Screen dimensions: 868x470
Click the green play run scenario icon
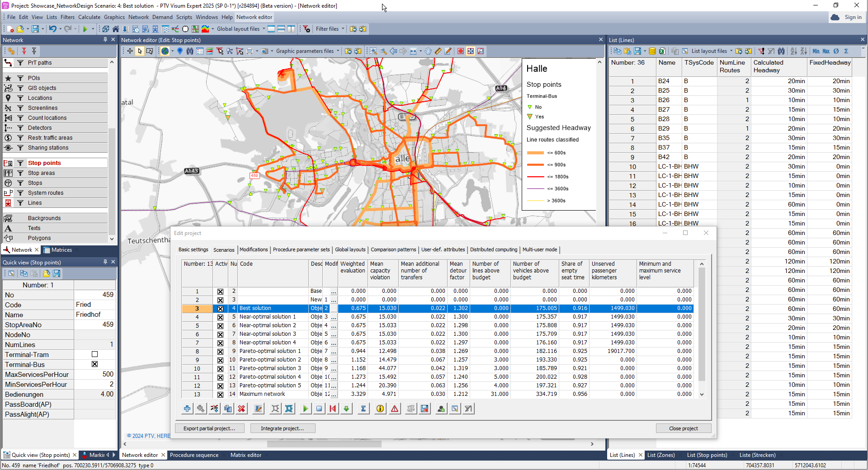tap(305, 409)
